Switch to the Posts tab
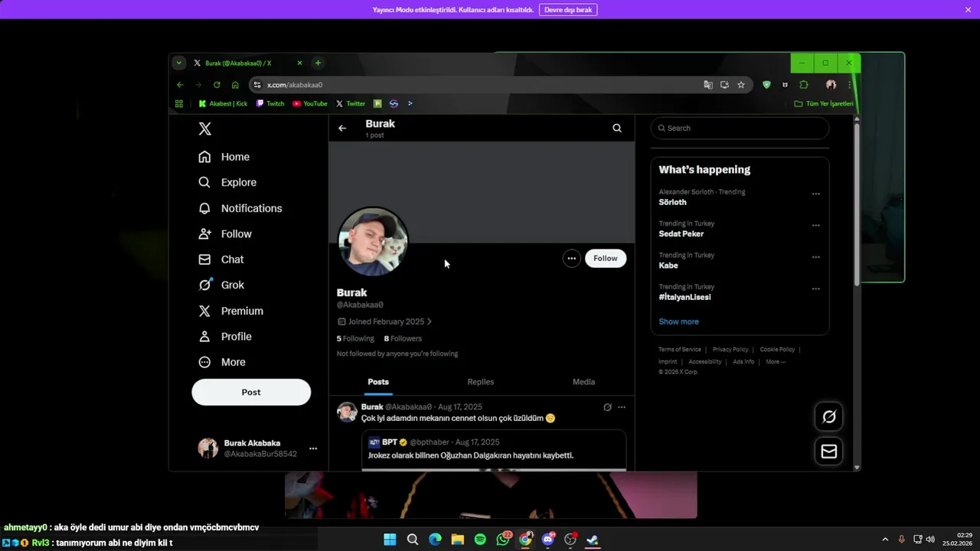This screenshot has width=980, height=551. coord(378,382)
